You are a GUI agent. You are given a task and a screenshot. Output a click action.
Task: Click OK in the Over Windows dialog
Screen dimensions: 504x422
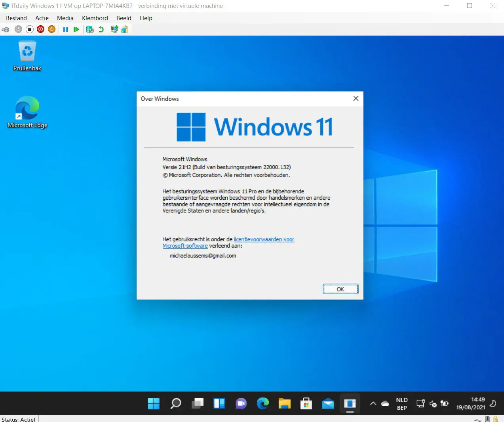coord(340,289)
